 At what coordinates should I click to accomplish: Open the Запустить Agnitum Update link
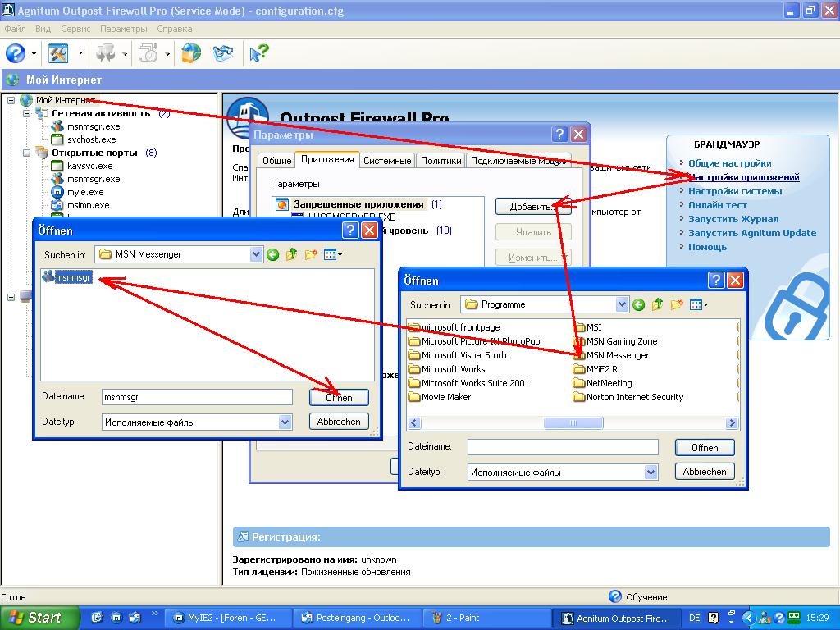pos(752,233)
